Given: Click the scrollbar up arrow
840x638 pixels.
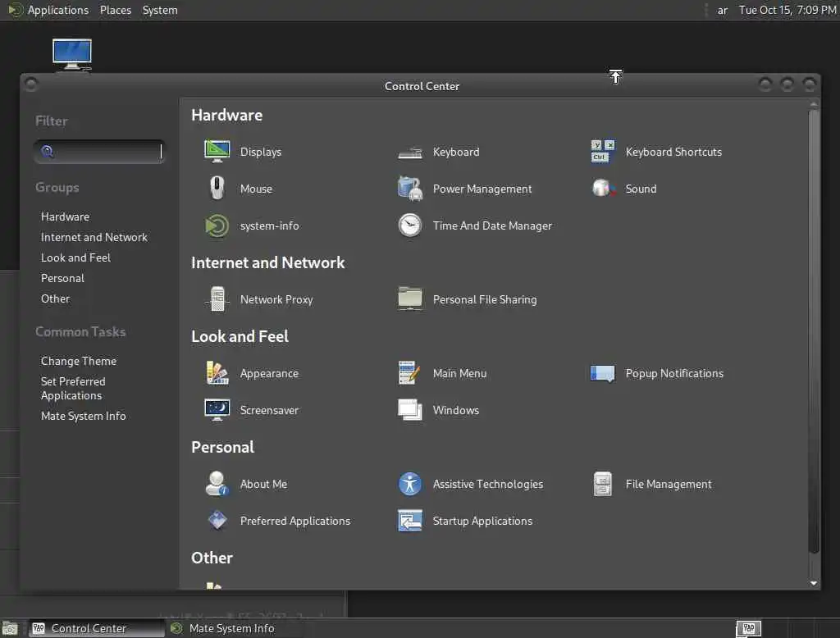Looking at the screenshot, I should (814, 104).
